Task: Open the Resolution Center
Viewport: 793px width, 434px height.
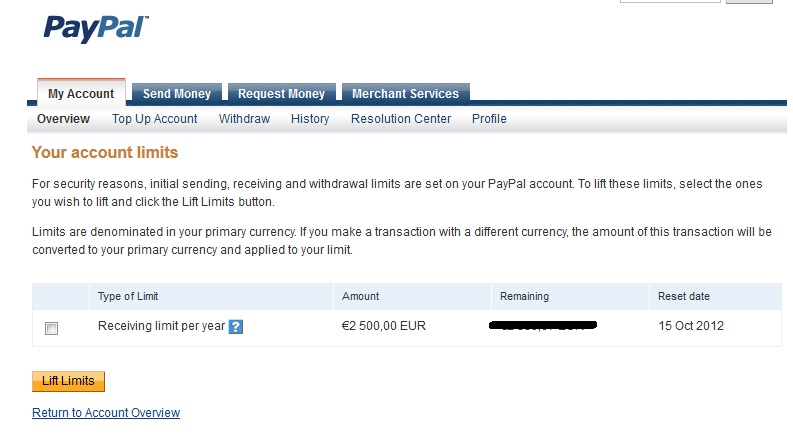Action: 401,119
